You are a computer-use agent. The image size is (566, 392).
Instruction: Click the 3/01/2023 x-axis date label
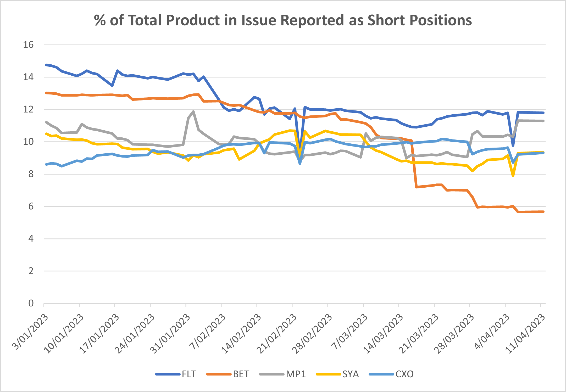pos(31,332)
